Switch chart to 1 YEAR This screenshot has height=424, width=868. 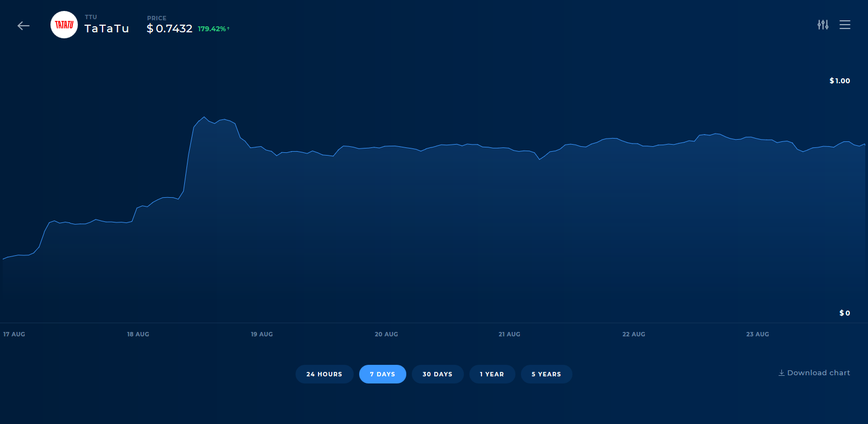tap(492, 374)
